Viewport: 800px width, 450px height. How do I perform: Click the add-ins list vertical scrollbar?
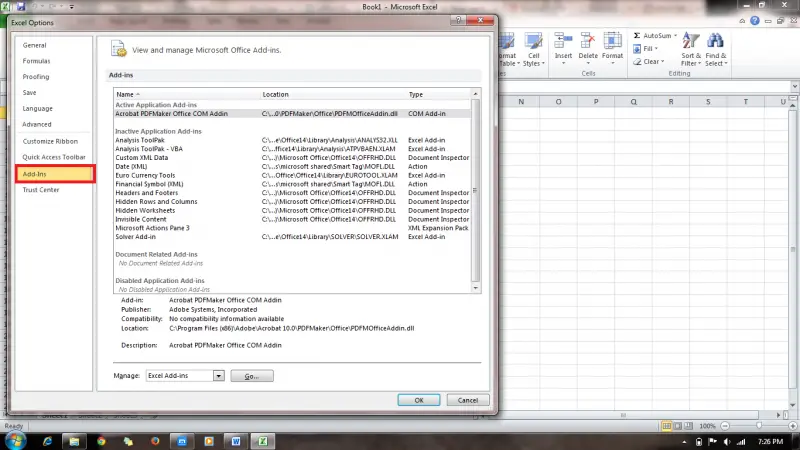(x=476, y=190)
